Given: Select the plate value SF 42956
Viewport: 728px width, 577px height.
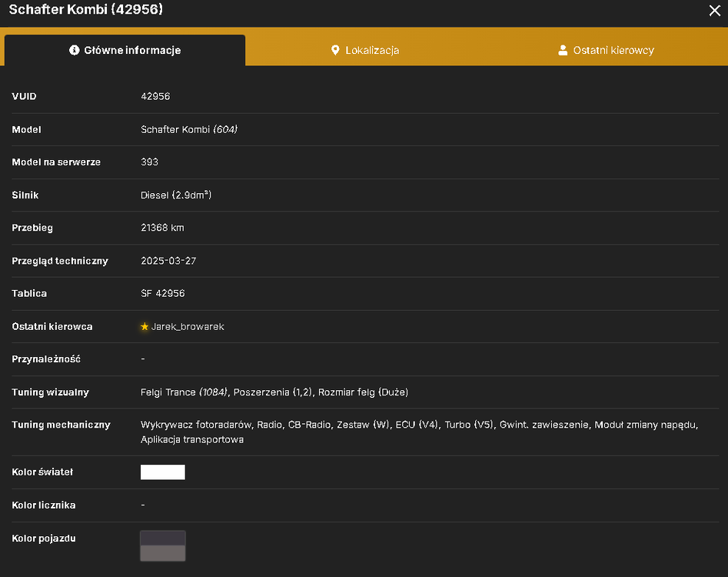Looking at the screenshot, I should (x=162, y=294).
